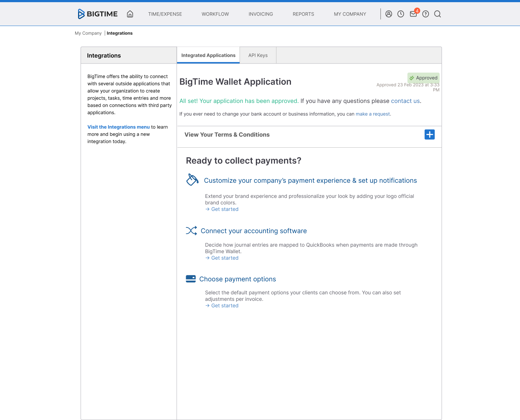Open the REPORTS menu
The image size is (520, 420).
click(x=303, y=14)
